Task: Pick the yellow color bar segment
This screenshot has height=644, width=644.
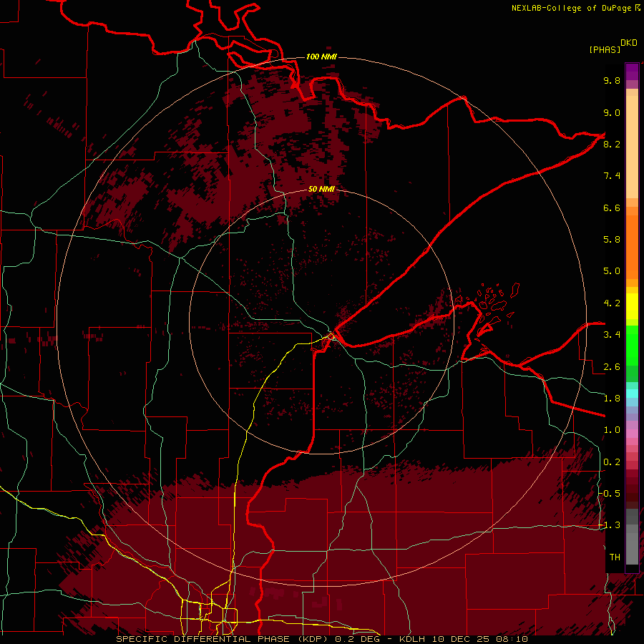Action: coord(632,306)
